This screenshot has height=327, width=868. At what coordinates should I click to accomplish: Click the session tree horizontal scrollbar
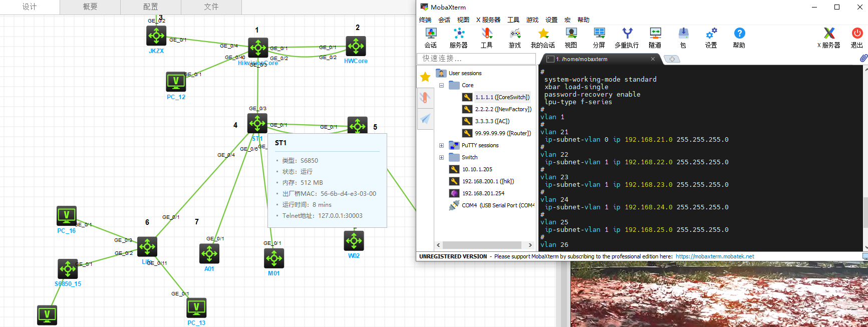click(x=483, y=245)
